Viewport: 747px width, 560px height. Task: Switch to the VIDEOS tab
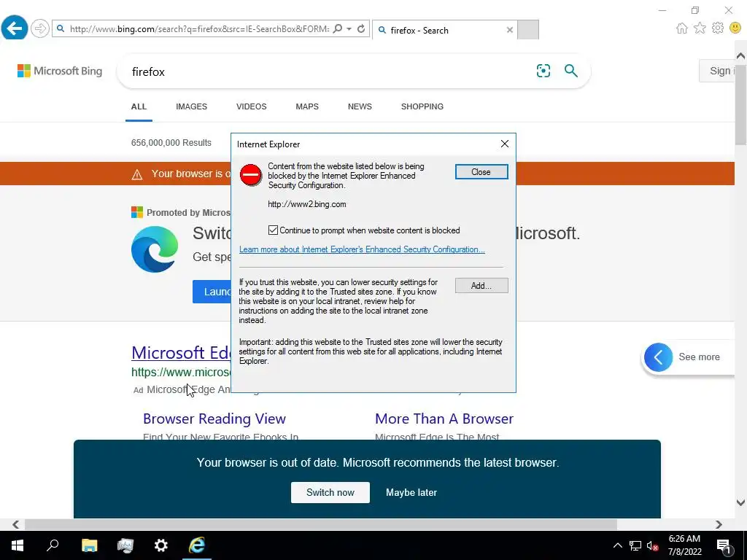click(x=252, y=106)
